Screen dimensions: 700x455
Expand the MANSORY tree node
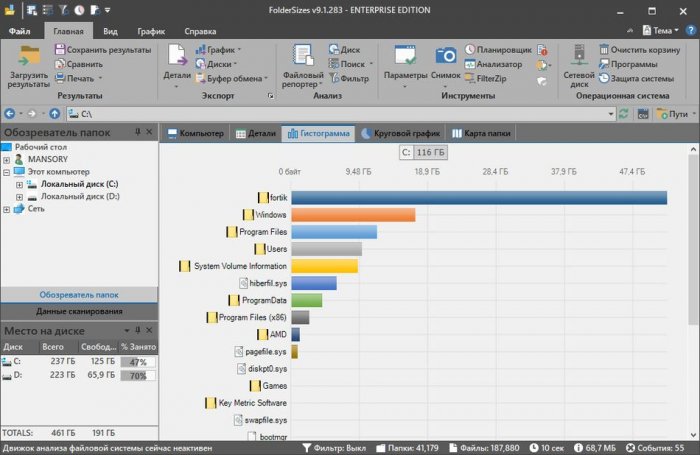6,159
